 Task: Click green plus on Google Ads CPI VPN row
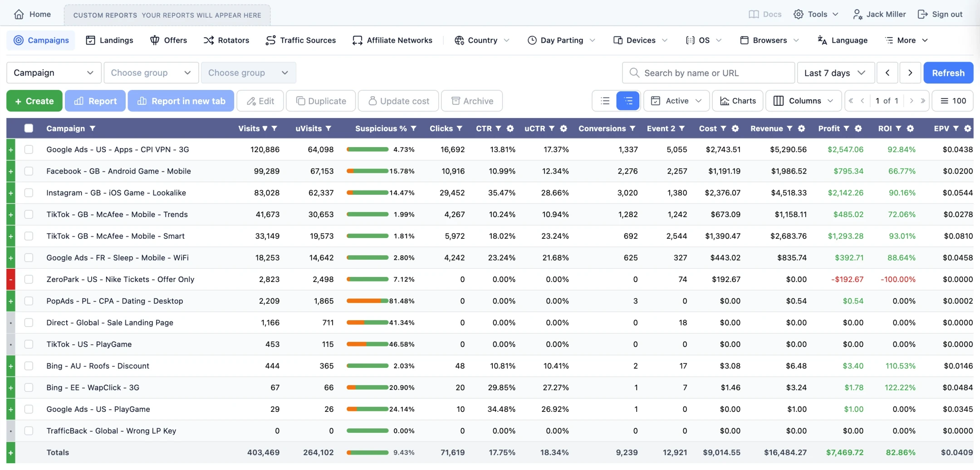click(11, 149)
